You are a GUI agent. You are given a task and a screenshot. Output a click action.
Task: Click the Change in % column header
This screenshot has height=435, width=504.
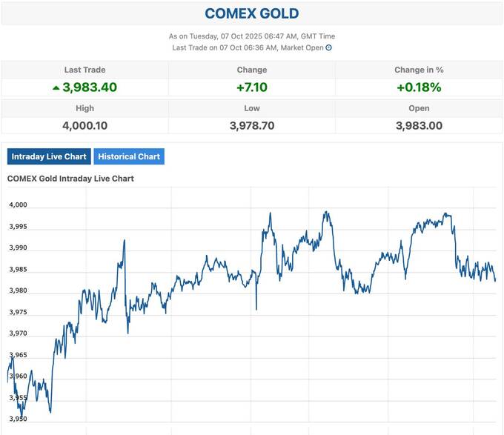click(419, 70)
